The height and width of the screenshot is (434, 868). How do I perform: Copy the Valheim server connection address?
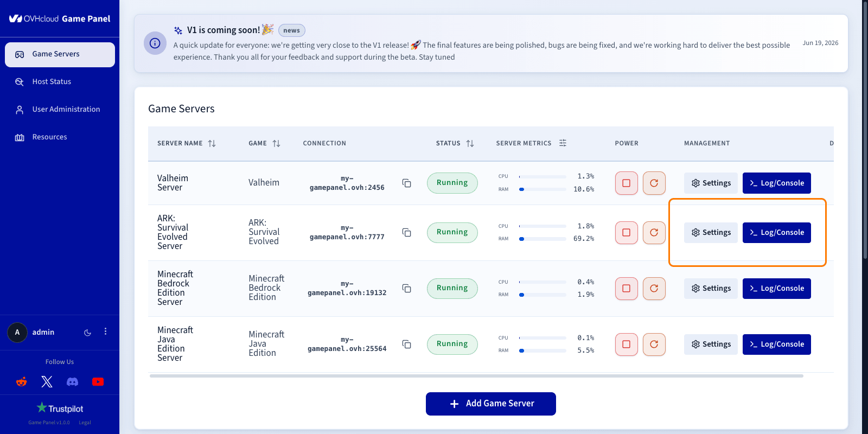406,183
